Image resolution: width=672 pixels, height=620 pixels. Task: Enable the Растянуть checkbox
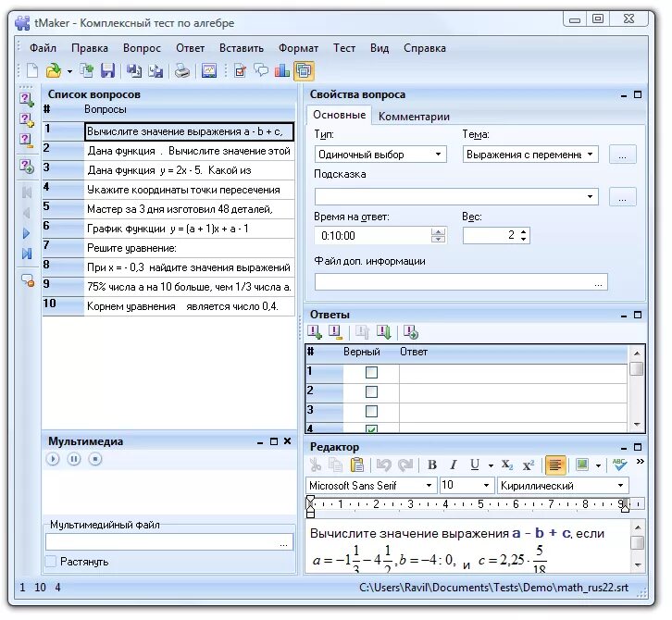51,562
